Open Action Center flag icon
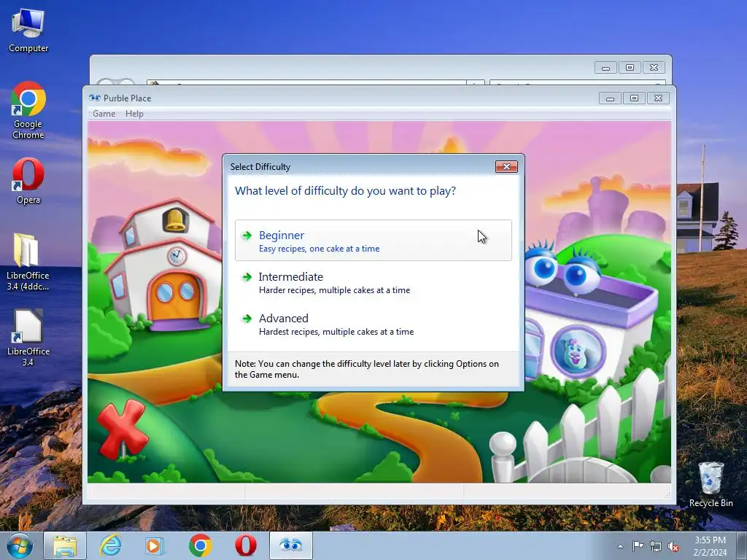 point(638,546)
